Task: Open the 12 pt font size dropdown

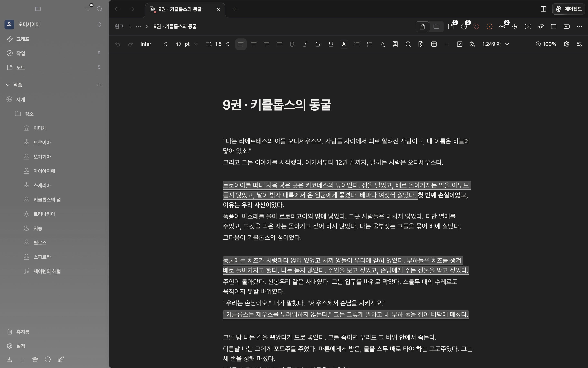Action: pos(187,44)
